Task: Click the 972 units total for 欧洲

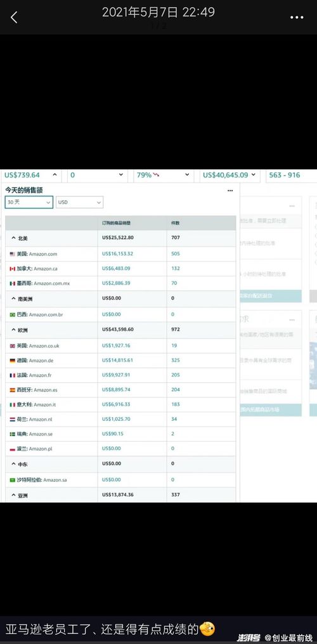Action: coord(176,330)
